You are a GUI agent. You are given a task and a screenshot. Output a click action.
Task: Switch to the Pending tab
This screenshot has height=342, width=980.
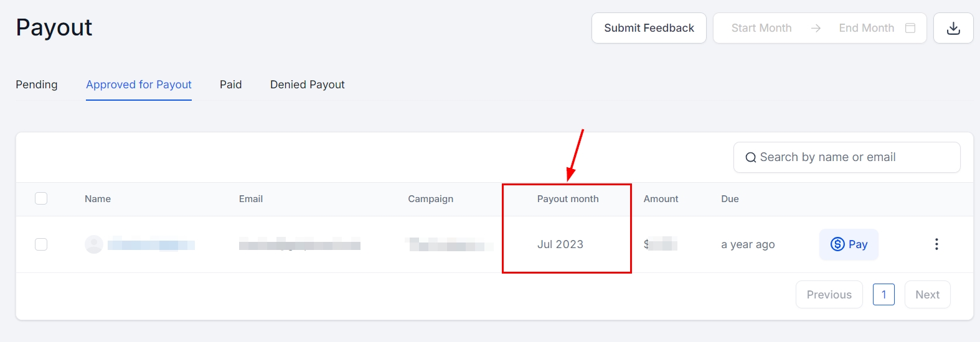click(x=37, y=85)
